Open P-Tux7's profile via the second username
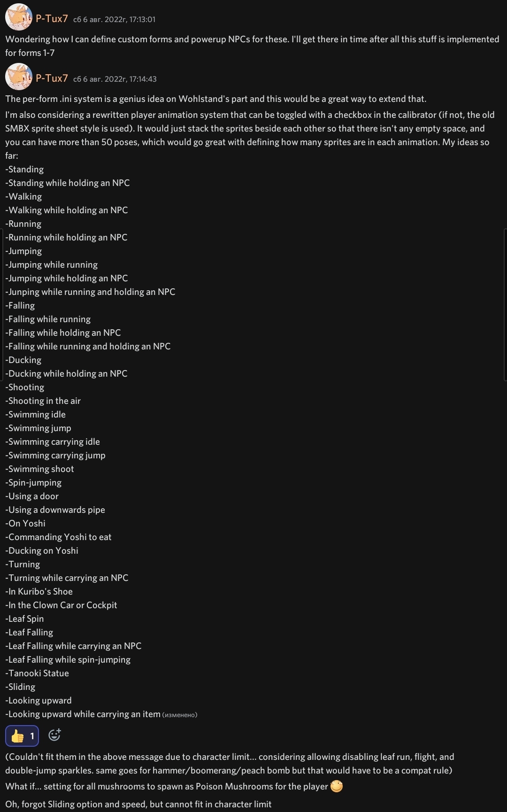 click(53, 79)
